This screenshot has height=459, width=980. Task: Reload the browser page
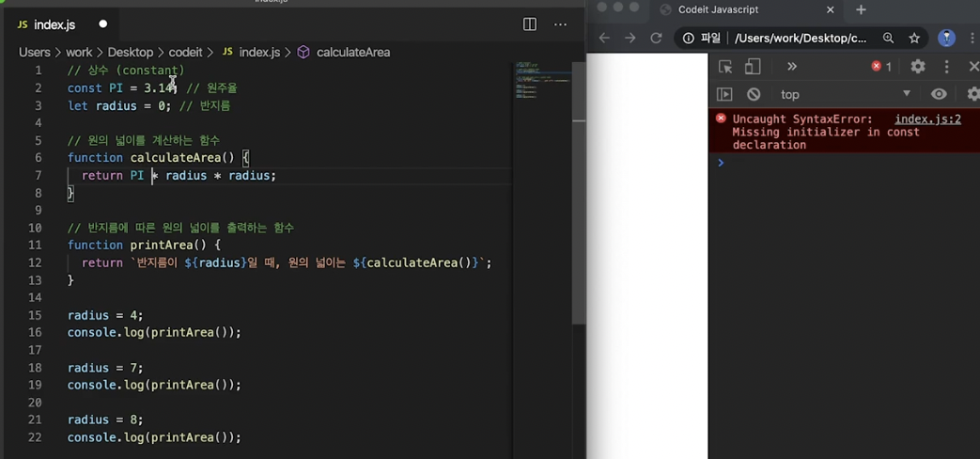[656, 39]
